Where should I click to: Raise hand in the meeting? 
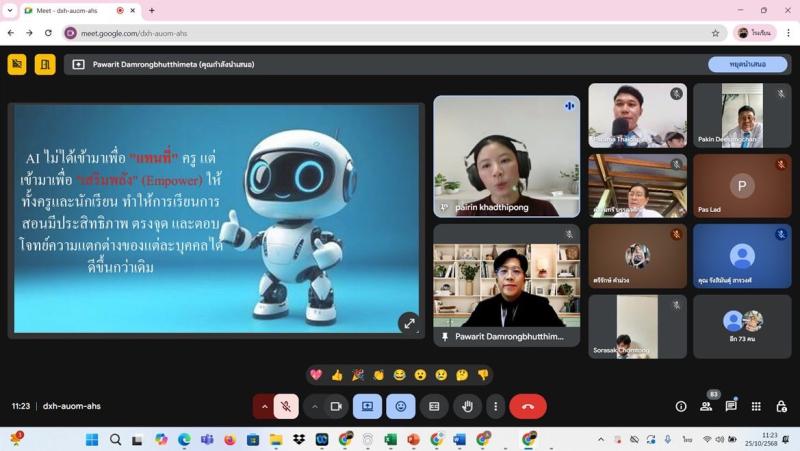pos(467,406)
